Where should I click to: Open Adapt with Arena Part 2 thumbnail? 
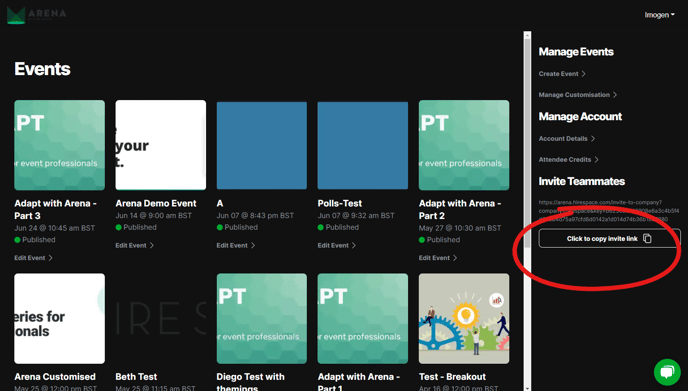[464, 145]
